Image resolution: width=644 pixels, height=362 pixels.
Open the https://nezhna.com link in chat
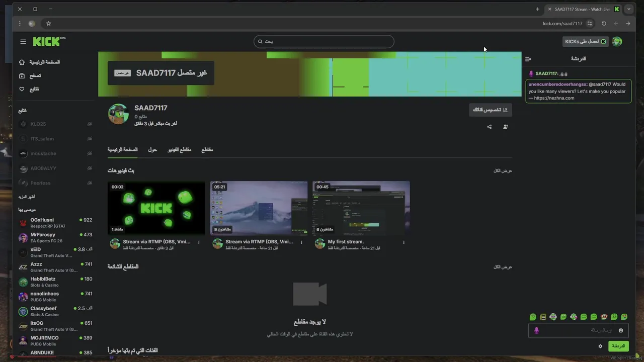point(554,98)
